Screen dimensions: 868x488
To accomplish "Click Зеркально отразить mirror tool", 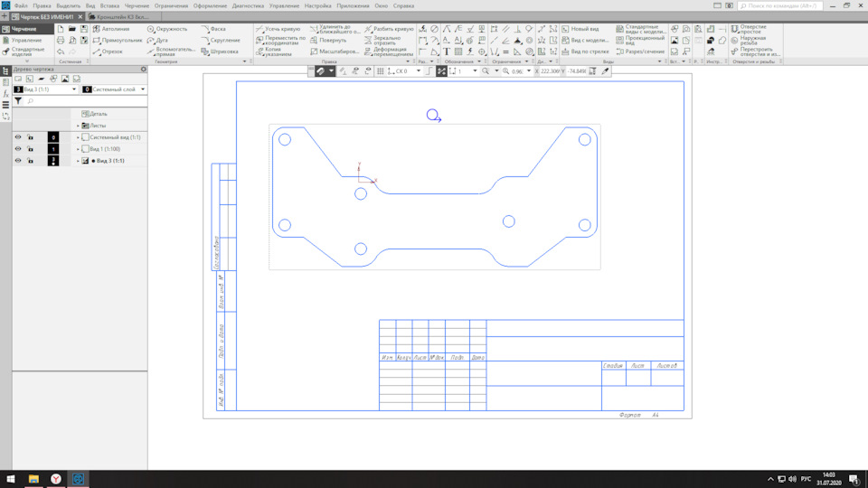I will tap(383, 41).
